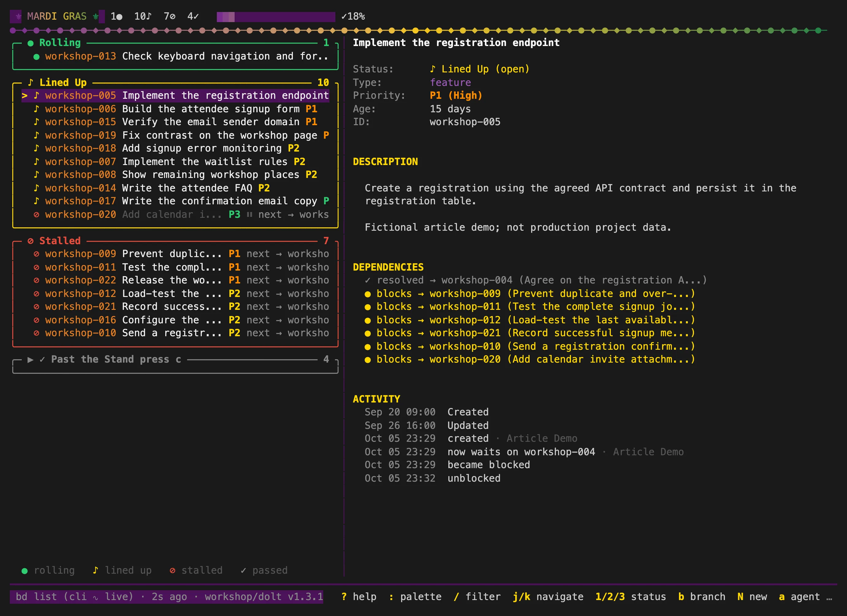This screenshot has height=616, width=847.
Task: Click the agent command in the footer
Action: [x=799, y=597]
